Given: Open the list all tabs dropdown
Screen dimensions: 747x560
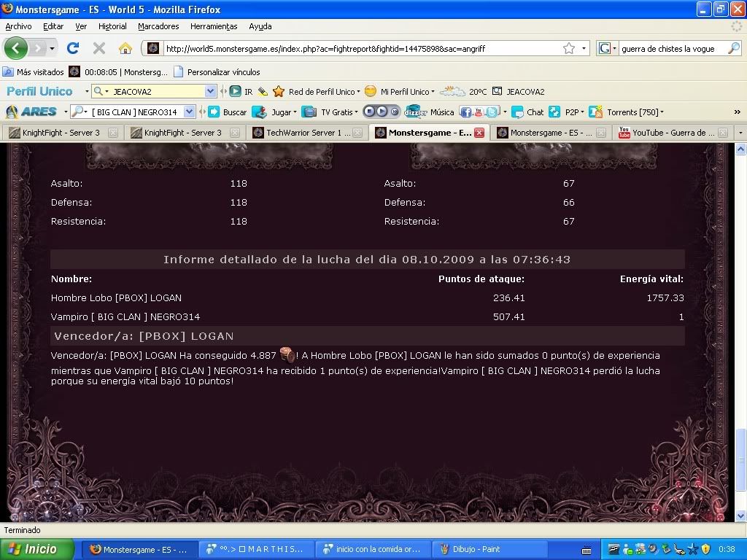Looking at the screenshot, I should click(x=740, y=133).
